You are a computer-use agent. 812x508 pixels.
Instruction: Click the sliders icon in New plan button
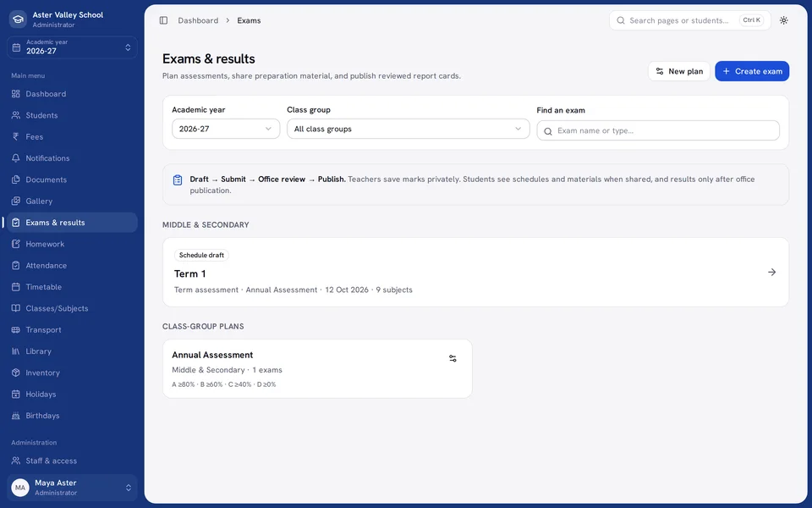click(x=660, y=71)
